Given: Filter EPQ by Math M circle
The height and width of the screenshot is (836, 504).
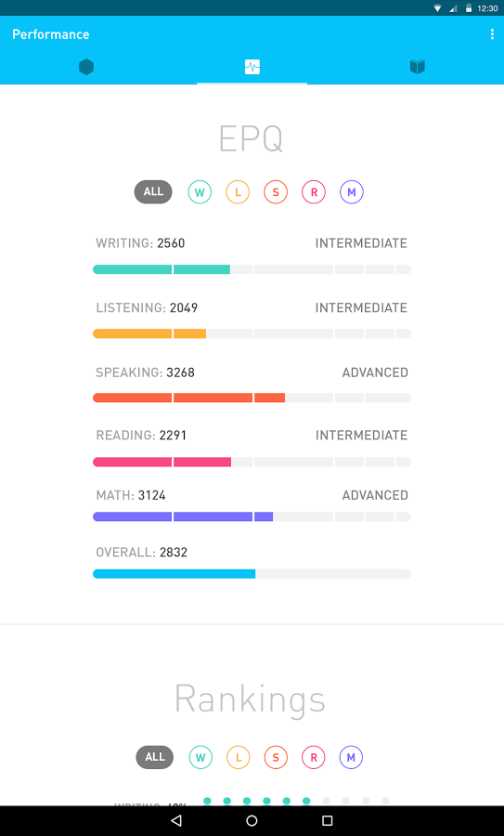Looking at the screenshot, I should tap(352, 192).
